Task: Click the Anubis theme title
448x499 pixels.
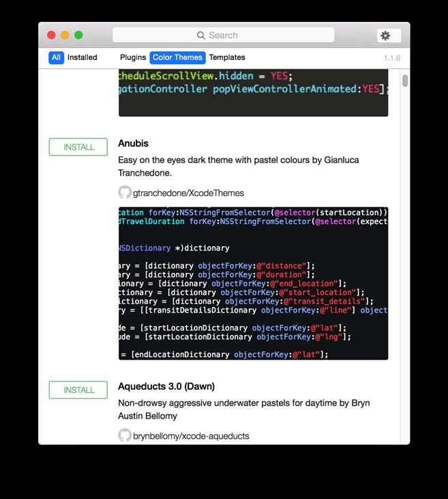Action: 133,143
